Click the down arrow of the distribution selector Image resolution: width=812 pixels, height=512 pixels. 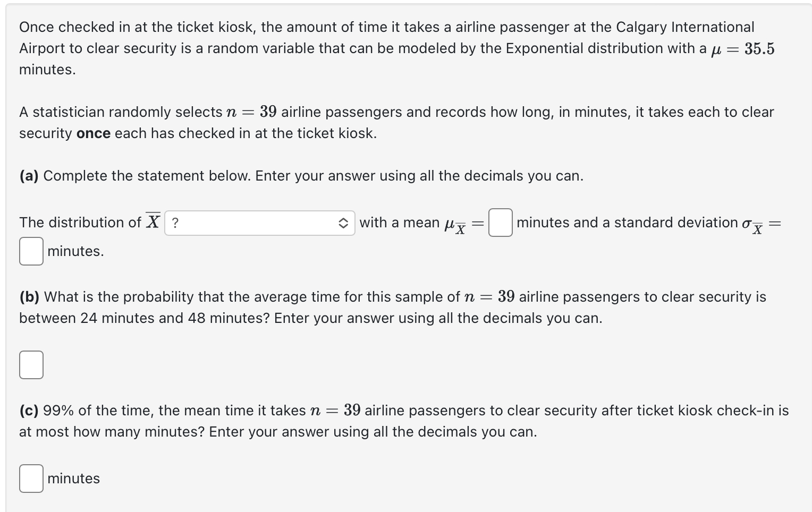[344, 226]
